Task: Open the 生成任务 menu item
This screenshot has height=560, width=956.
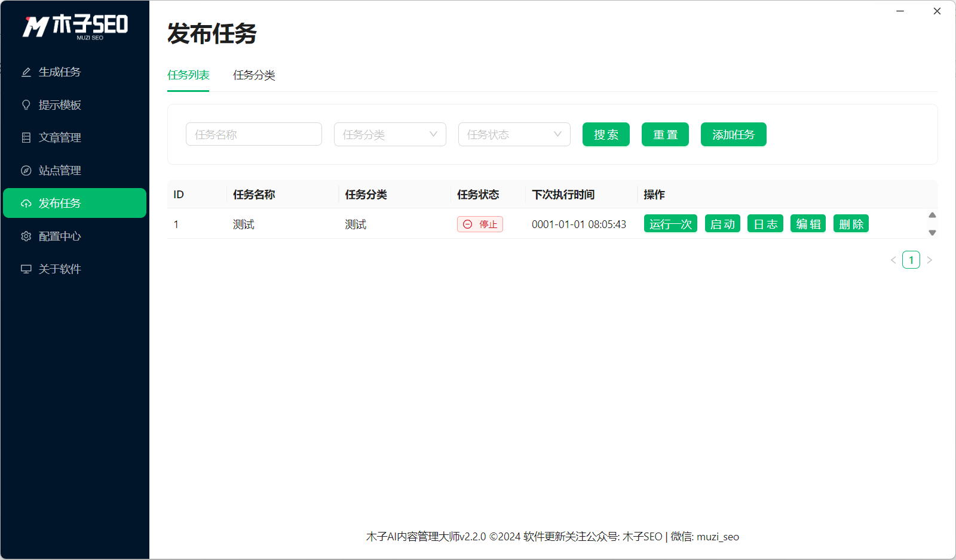Action: coord(75,72)
